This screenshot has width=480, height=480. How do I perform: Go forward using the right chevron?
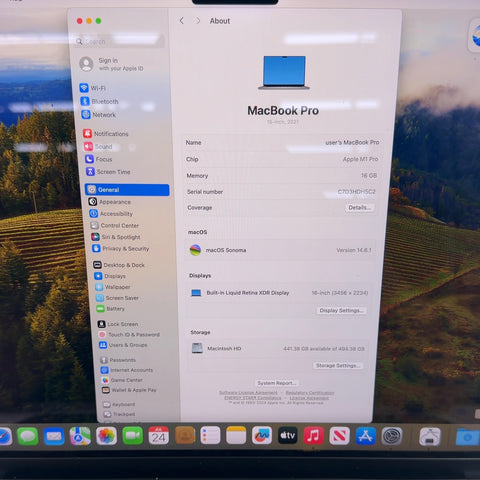198,21
